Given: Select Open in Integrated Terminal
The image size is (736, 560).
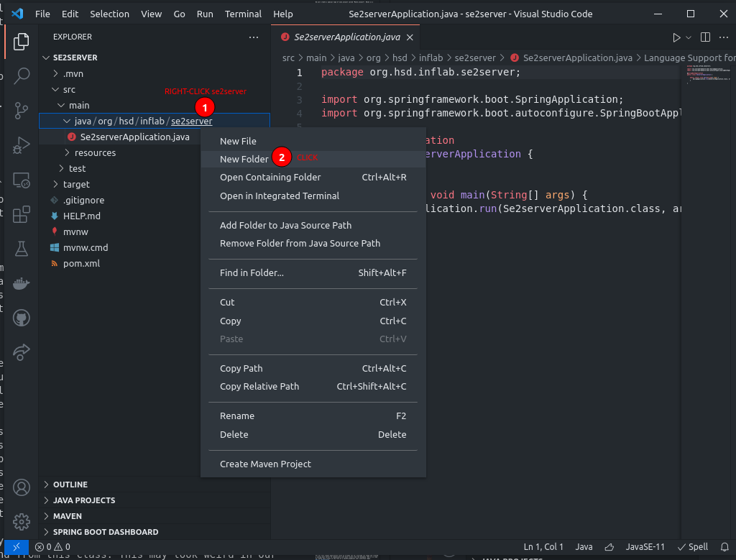Looking at the screenshot, I should [313, 196].
